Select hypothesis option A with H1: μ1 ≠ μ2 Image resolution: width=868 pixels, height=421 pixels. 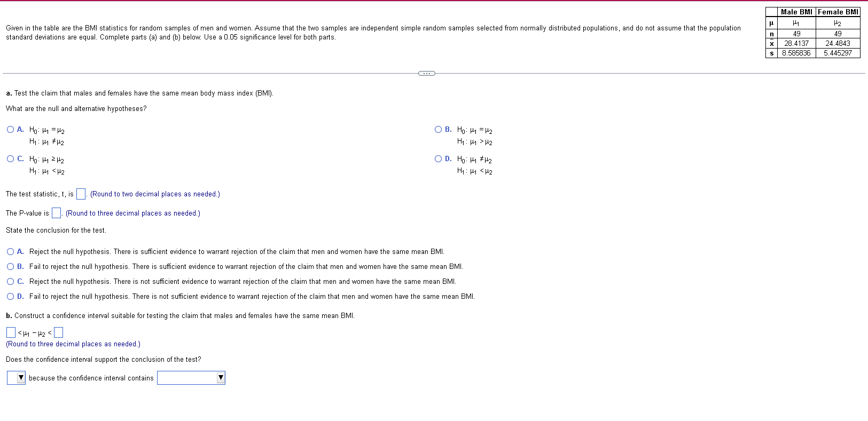[10, 129]
